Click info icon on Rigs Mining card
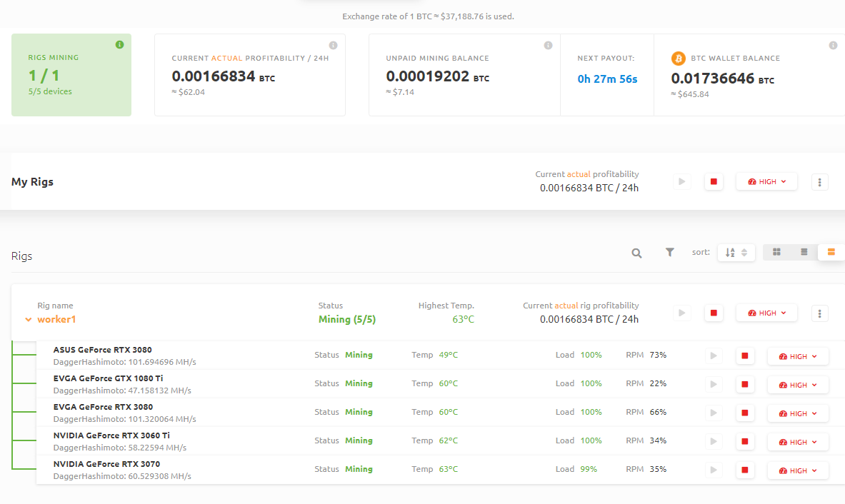 119,45
